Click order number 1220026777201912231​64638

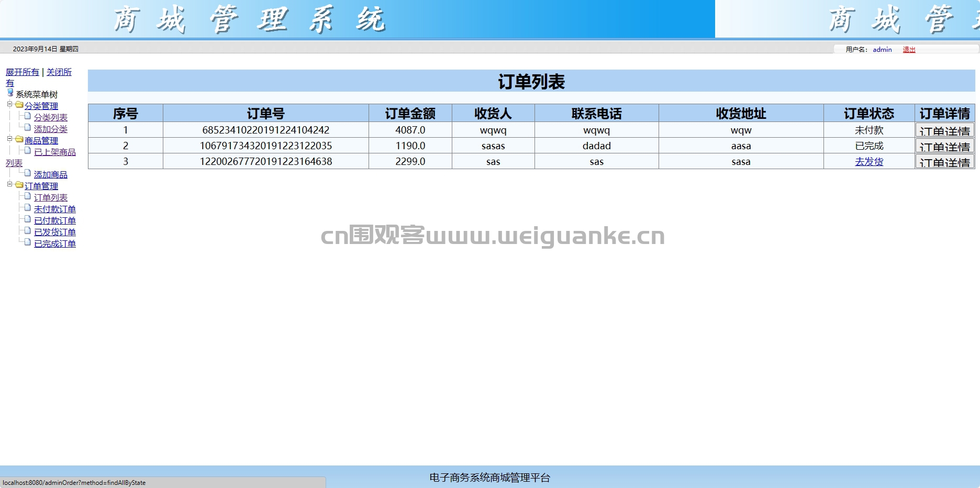266,161
